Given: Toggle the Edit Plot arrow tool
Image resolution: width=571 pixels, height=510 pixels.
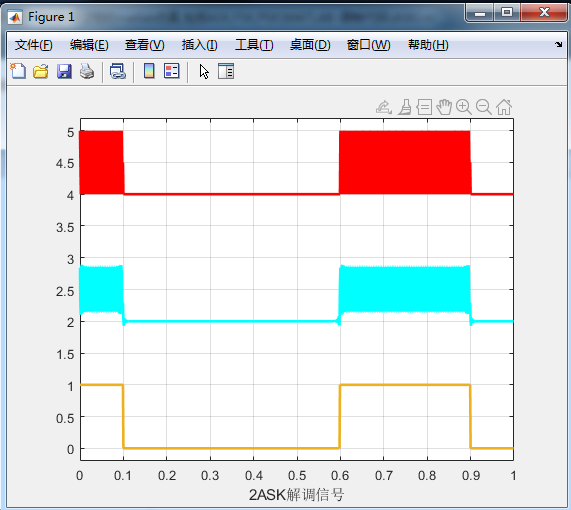Looking at the screenshot, I should tap(204, 71).
